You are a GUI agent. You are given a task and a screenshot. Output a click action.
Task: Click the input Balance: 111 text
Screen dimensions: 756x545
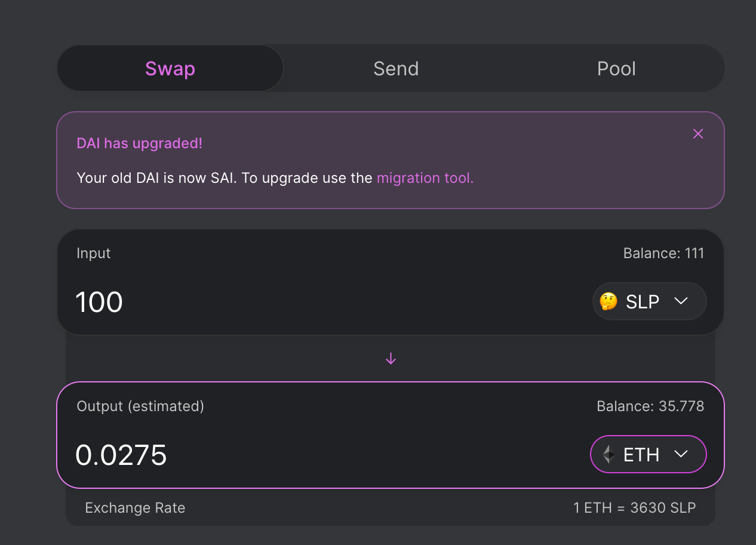click(663, 253)
